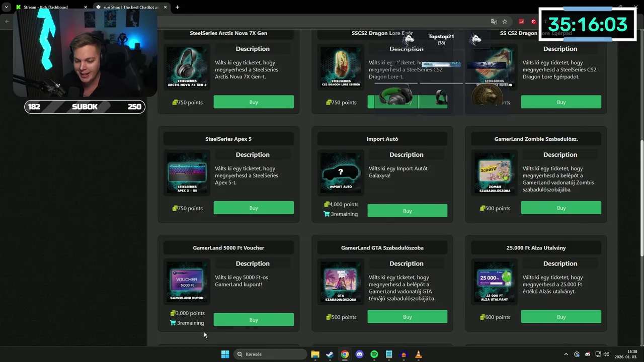Click the Keresés taskbar search box
The width and height of the screenshot is (644, 362).
pyautogui.click(x=271, y=354)
